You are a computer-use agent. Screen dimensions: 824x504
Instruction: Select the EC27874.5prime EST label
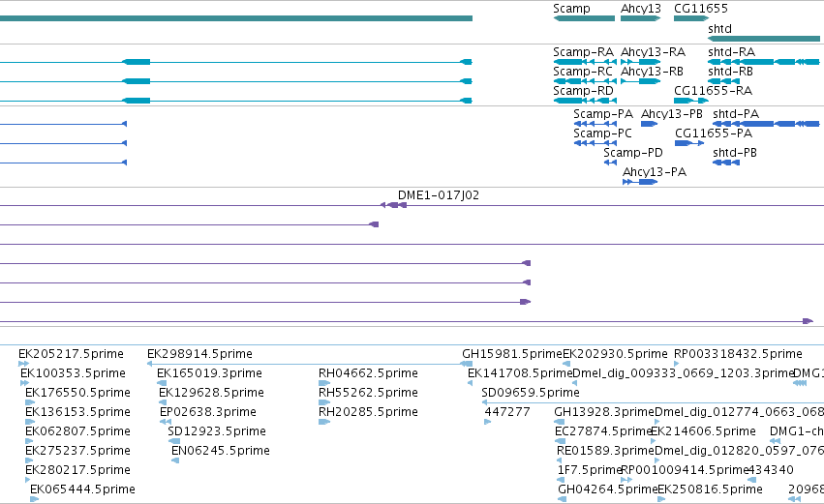tap(603, 431)
